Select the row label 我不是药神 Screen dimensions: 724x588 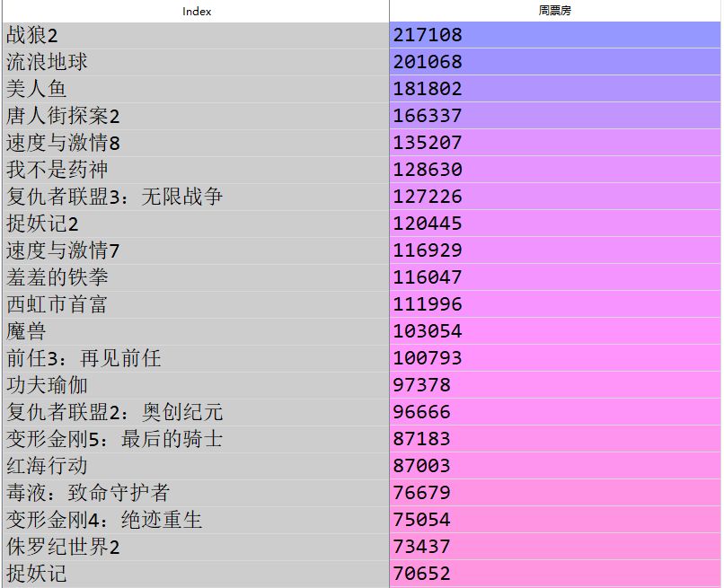coord(196,170)
